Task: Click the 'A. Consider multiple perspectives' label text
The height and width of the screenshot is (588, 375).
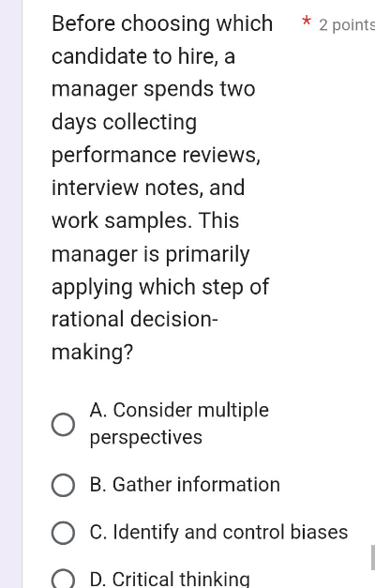Action: tap(179, 424)
